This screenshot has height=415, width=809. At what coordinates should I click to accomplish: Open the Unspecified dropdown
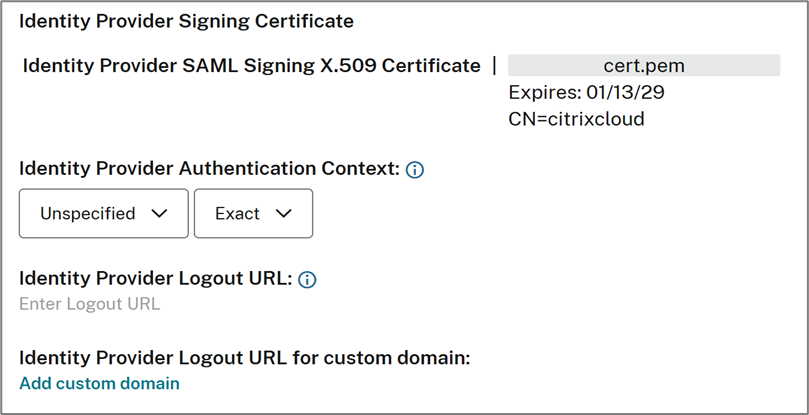[x=103, y=213]
